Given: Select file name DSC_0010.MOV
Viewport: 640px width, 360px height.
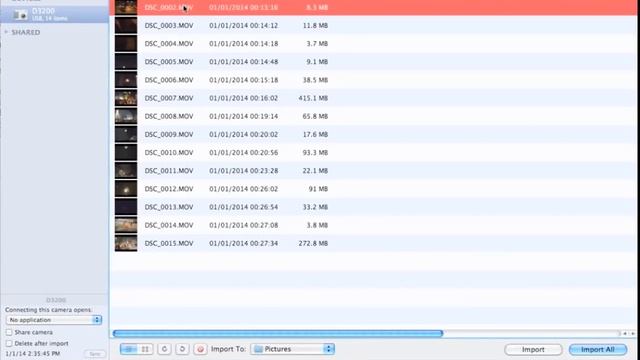Looking at the screenshot, I should [x=169, y=153].
